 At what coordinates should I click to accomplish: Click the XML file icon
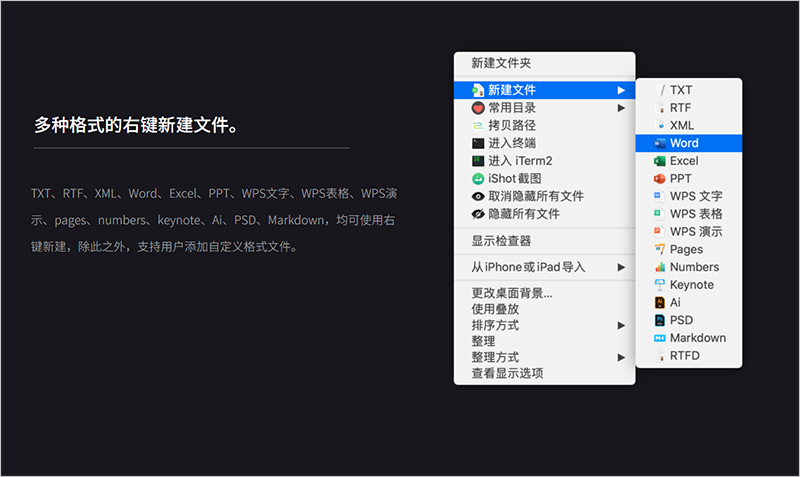pyautogui.click(x=660, y=125)
